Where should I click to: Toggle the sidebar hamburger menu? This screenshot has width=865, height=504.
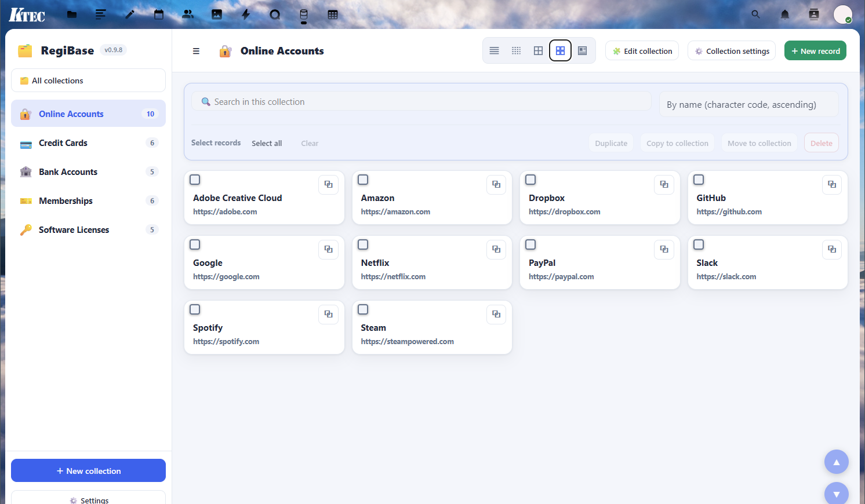[196, 51]
